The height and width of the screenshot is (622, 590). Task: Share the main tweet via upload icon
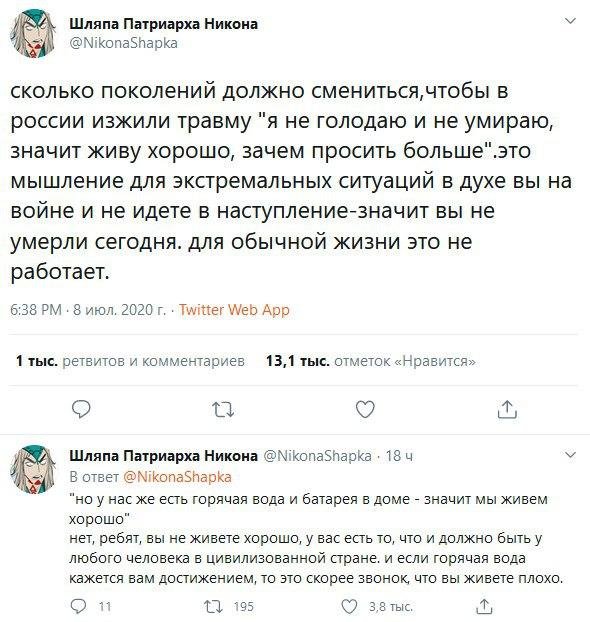(x=507, y=409)
